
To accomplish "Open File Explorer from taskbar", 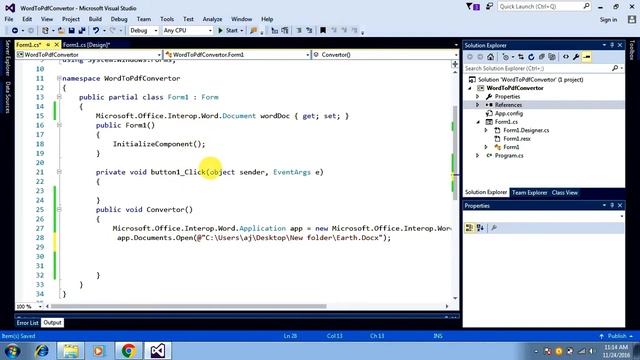I will pyautogui.click(x=70, y=351).
